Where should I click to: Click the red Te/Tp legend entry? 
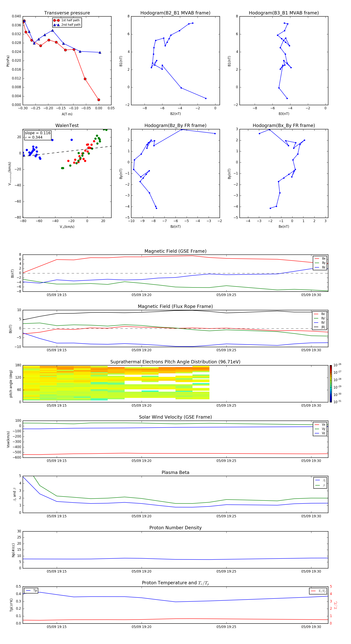click(x=317, y=591)
